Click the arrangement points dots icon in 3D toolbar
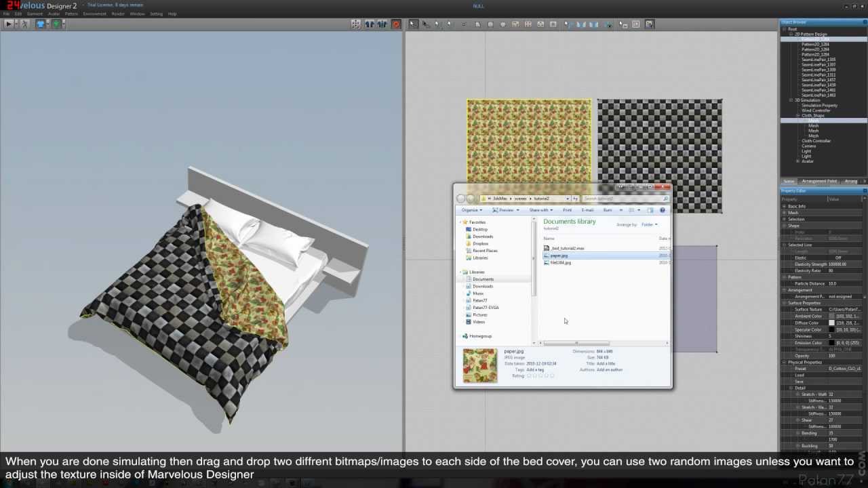The width and height of the screenshot is (868, 488). pos(356,24)
